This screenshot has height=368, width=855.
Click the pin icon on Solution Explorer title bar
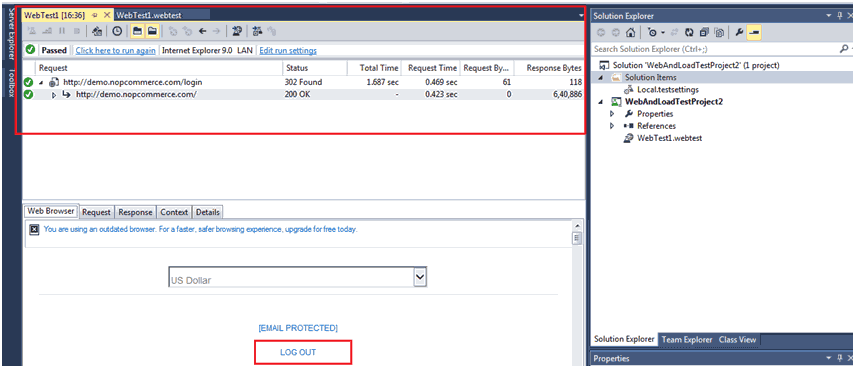[x=840, y=16]
